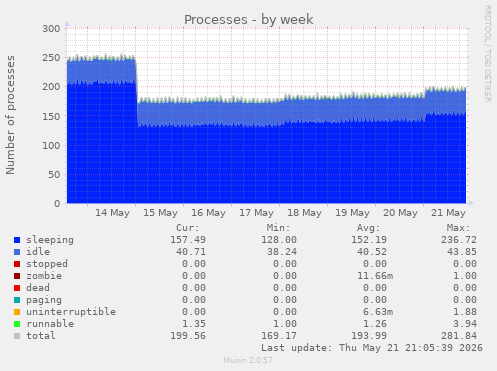Click the zombie legend color swatch

tap(17, 276)
